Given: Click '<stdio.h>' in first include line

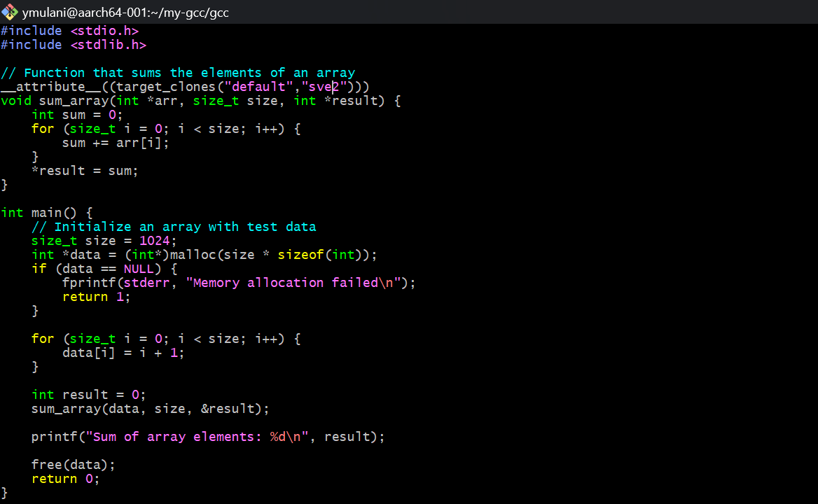Looking at the screenshot, I should (x=104, y=31).
